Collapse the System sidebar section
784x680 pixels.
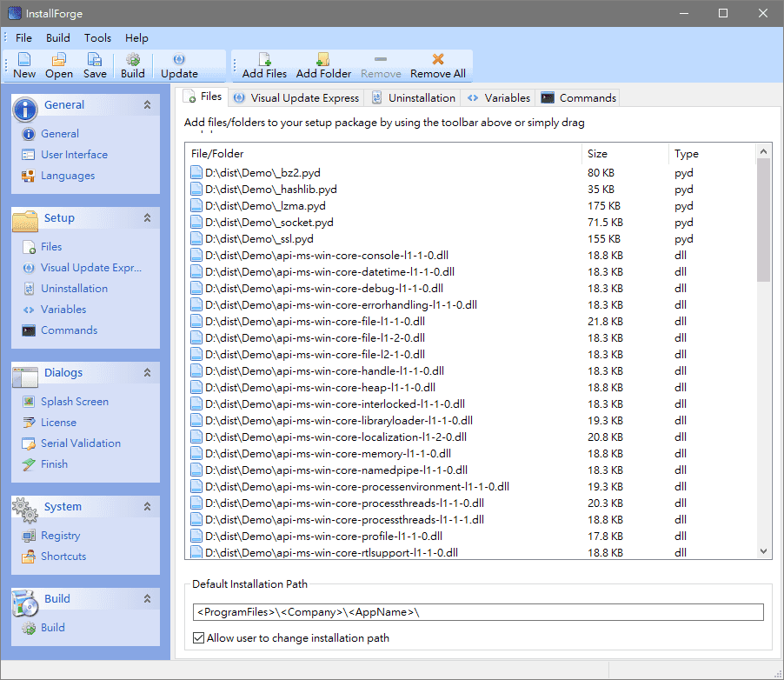(147, 506)
